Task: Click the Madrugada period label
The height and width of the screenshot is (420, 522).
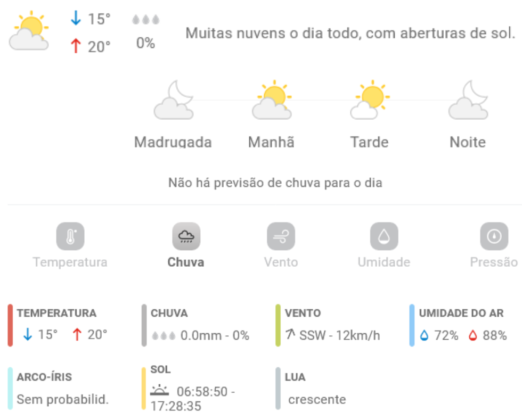Action: 173,142
